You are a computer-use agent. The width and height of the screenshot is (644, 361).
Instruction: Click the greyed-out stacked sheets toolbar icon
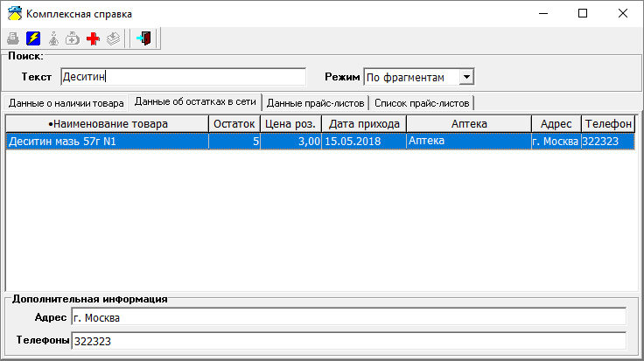[x=113, y=38]
